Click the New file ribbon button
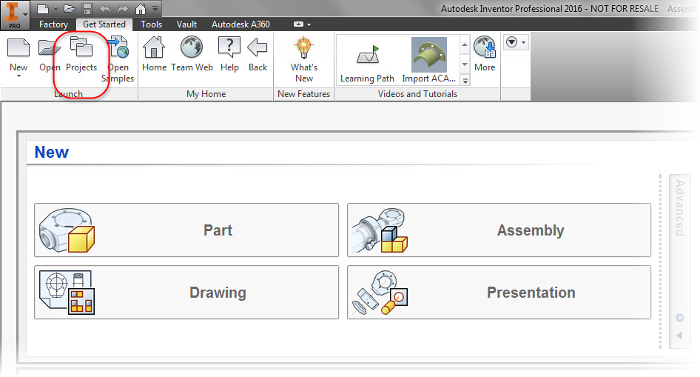 tap(18, 55)
